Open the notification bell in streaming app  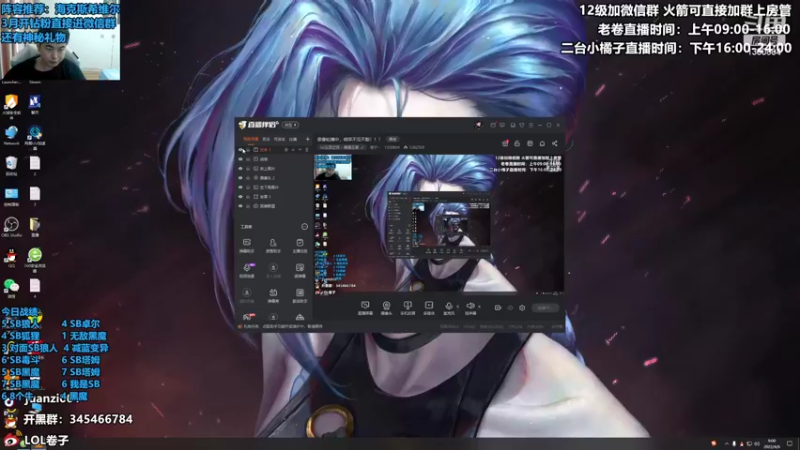[x=542, y=143]
